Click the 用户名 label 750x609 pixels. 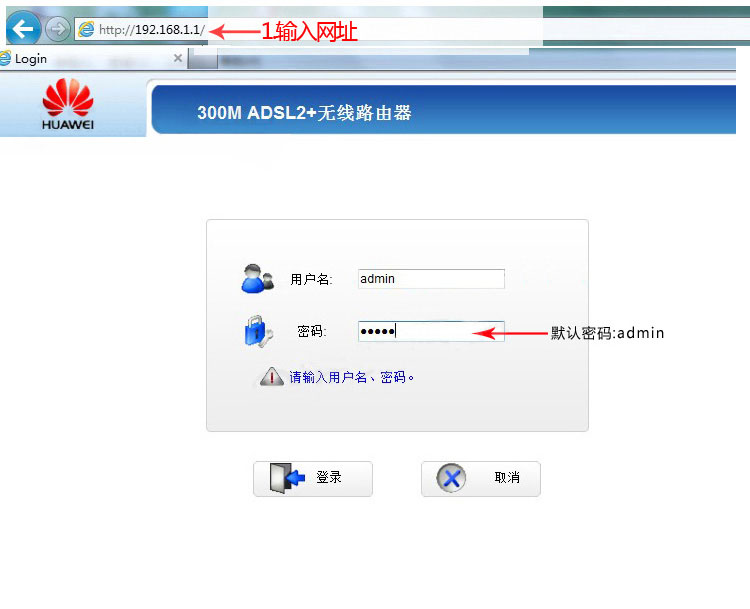coord(311,279)
